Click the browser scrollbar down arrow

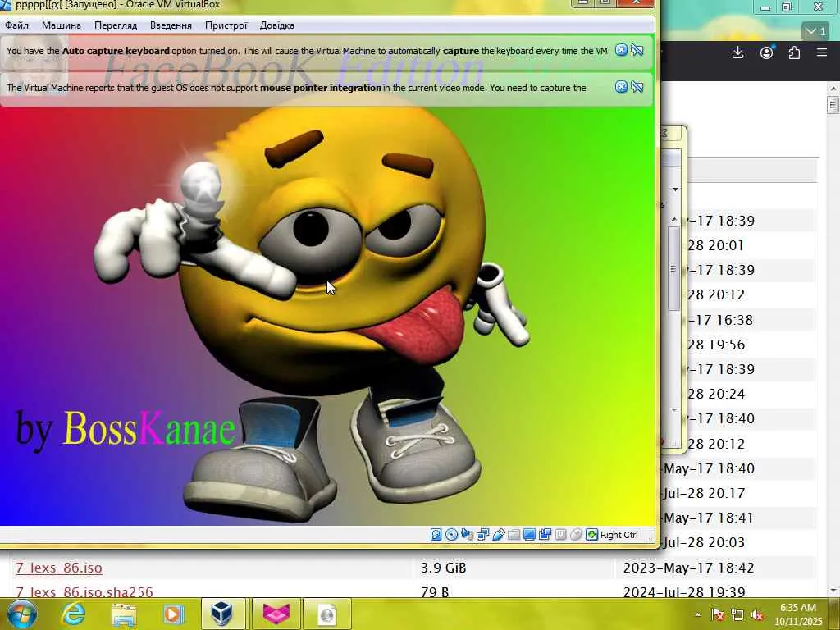tap(833, 591)
